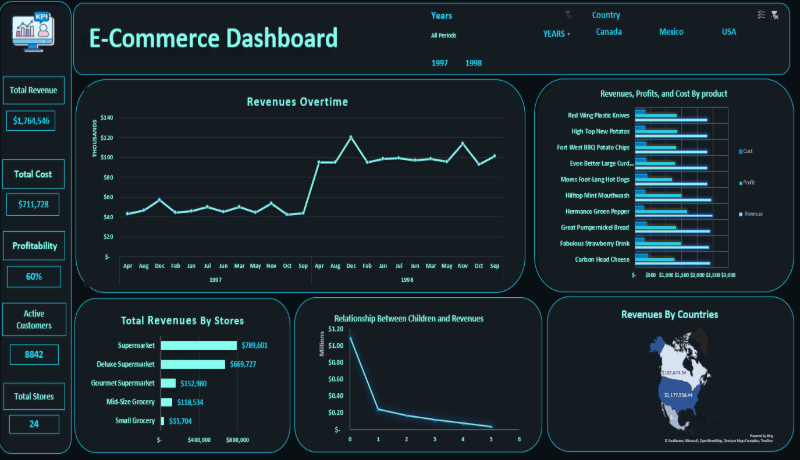Click the 24 stores value
The width and height of the screenshot is (800, 460).
(34, 424)
